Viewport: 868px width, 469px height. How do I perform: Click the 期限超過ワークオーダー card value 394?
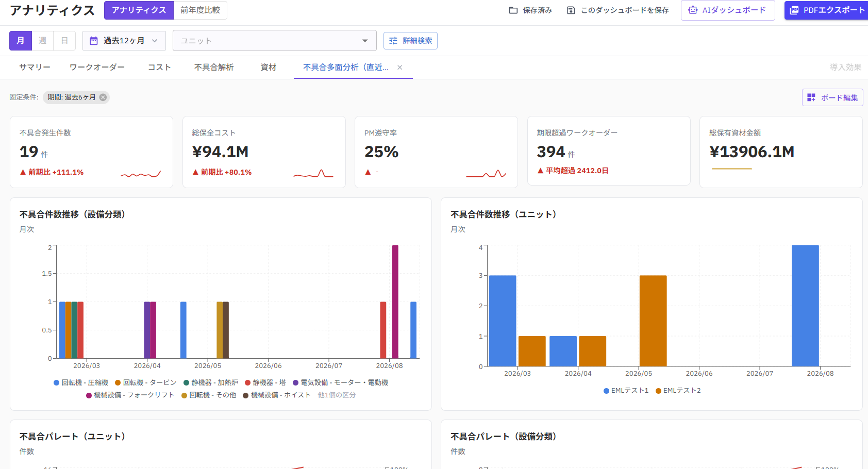551,152
